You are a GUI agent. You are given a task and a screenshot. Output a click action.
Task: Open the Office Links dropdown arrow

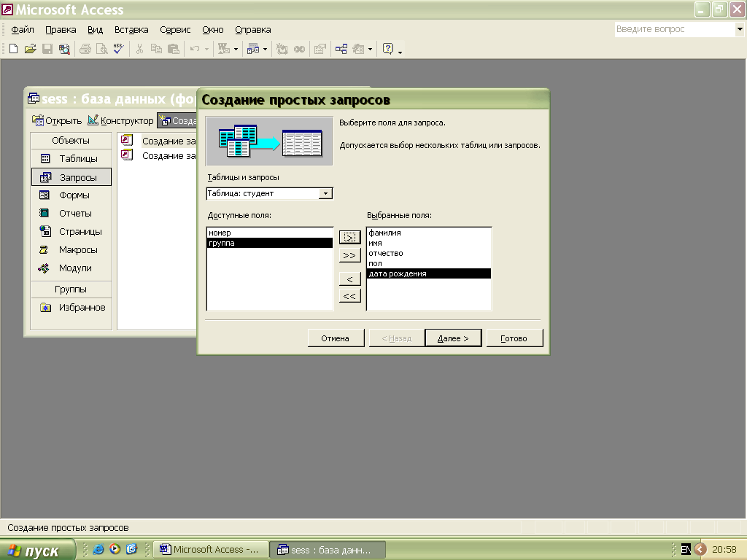pos(236,49)
